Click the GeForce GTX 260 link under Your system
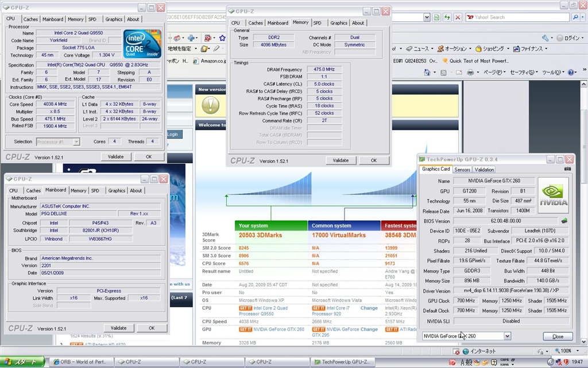The height and width of the screenshot is (368, 588). [x=278, y=329]
